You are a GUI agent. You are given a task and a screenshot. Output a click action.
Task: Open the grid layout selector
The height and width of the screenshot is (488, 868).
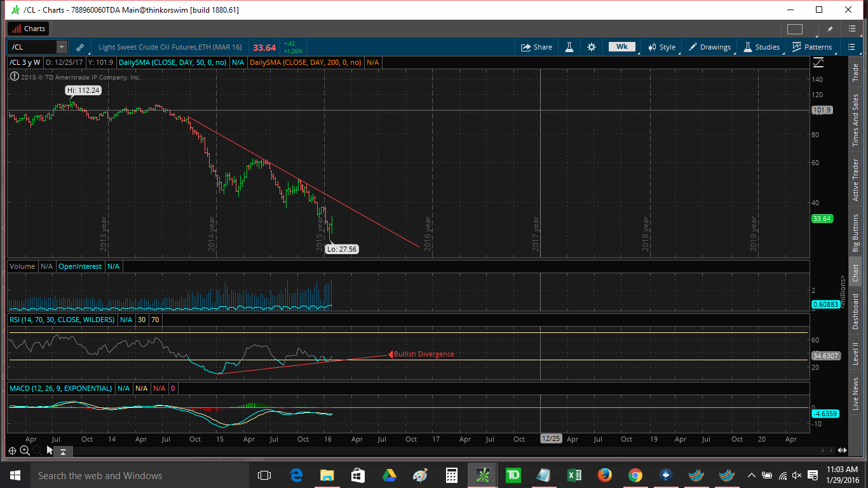[x=795, y=29]
